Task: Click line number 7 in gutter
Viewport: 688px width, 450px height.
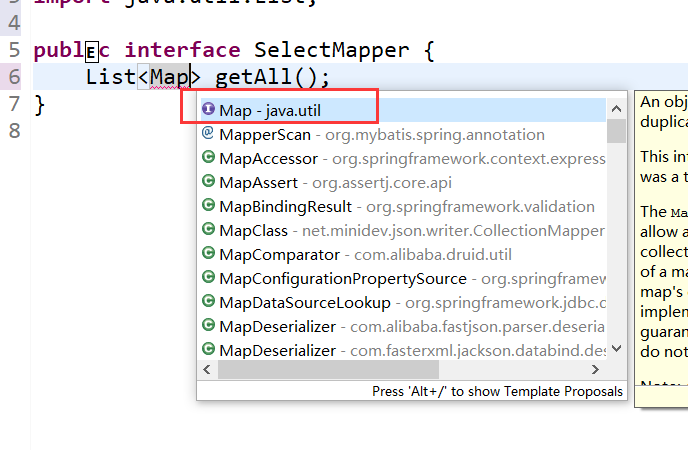Action: click(14, 104)
